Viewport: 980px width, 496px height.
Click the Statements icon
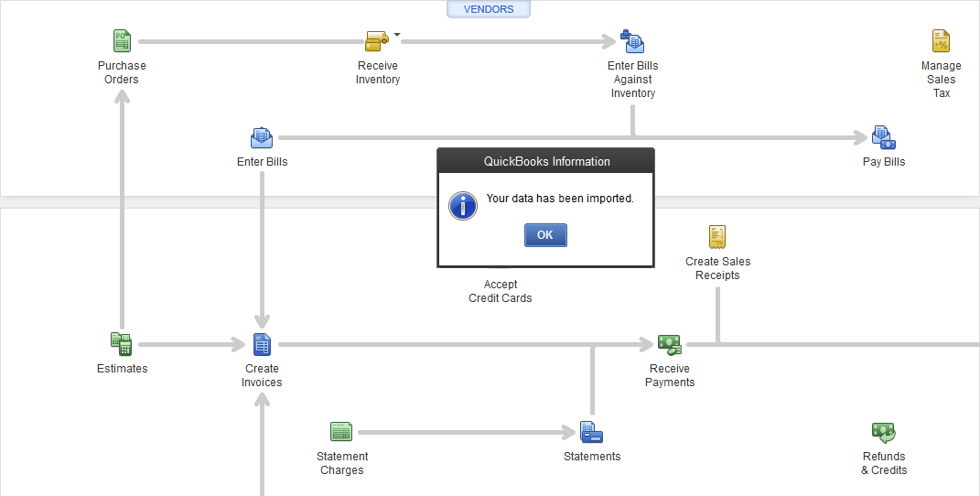591,432
